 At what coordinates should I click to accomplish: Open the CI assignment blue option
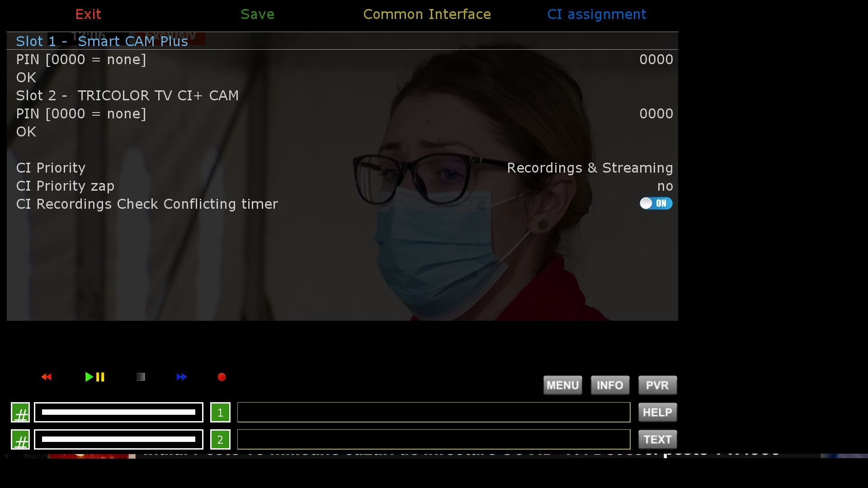click(596, 14)
